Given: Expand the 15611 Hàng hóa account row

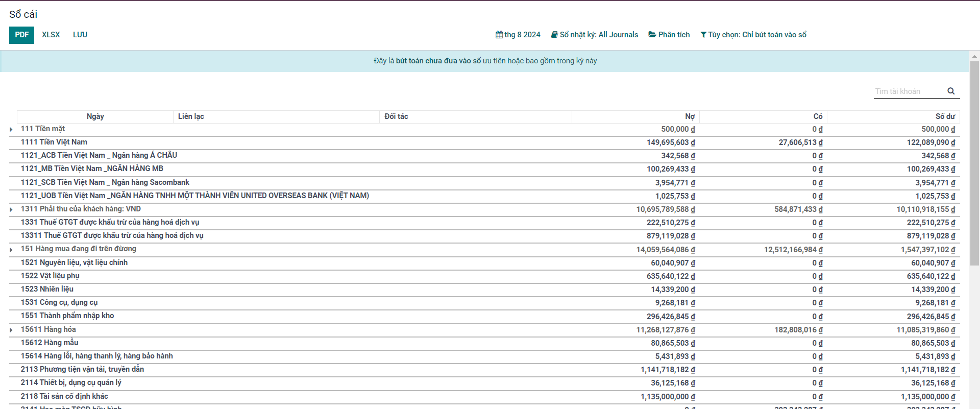Looking at the screenshot, I should pos(11,330).
